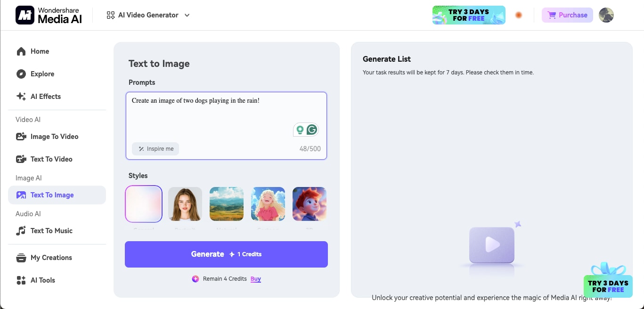Screen dimensions: 644x309
Task: Open the Text To Music generator
Action: tap(51, 231)
